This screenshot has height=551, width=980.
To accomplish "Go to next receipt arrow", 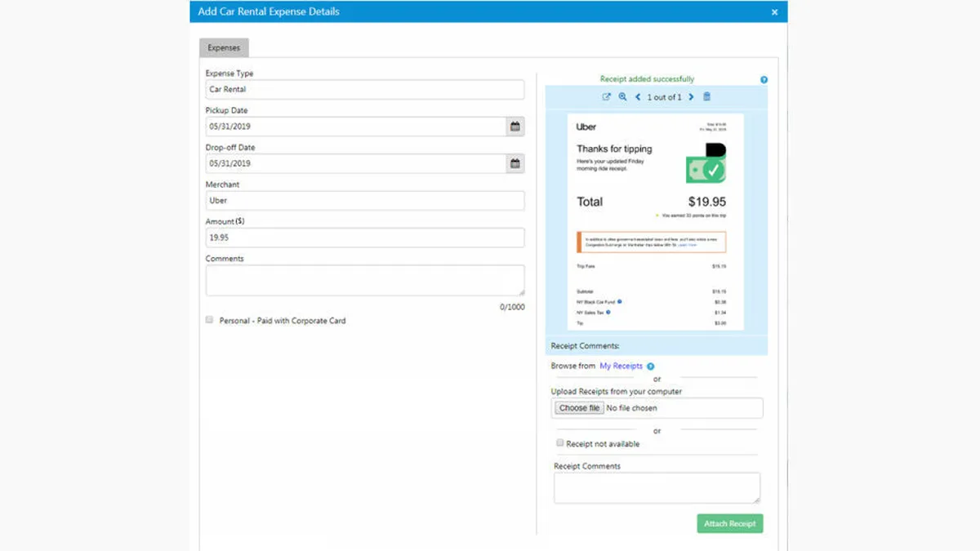I will pyautogui.click(x=692, y=97).
